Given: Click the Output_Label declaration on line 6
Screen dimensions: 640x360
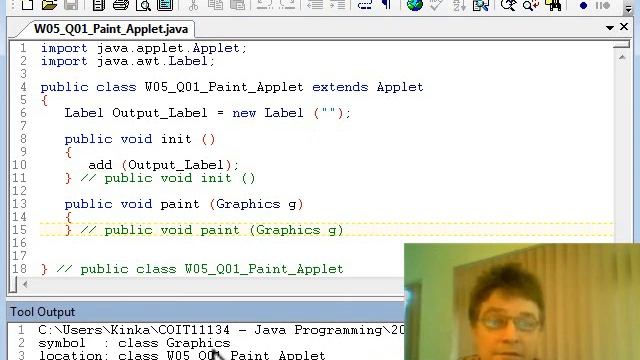Looking at the screenshot, I should coord(207,113).
